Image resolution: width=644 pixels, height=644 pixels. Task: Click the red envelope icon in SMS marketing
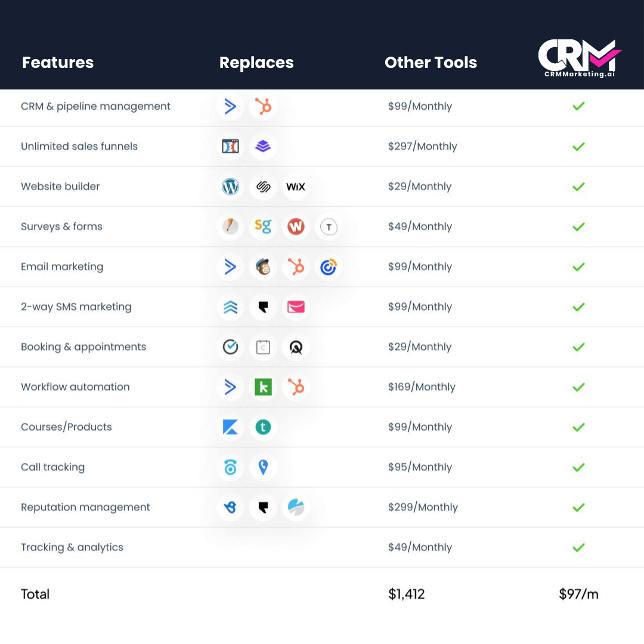pos(296,307)
